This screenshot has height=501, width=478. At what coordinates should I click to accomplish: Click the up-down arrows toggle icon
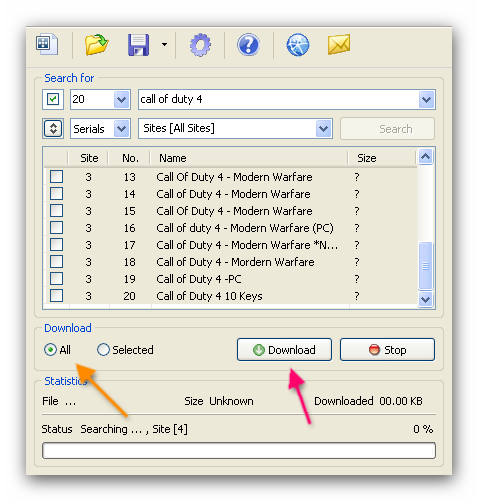point(53,128)
